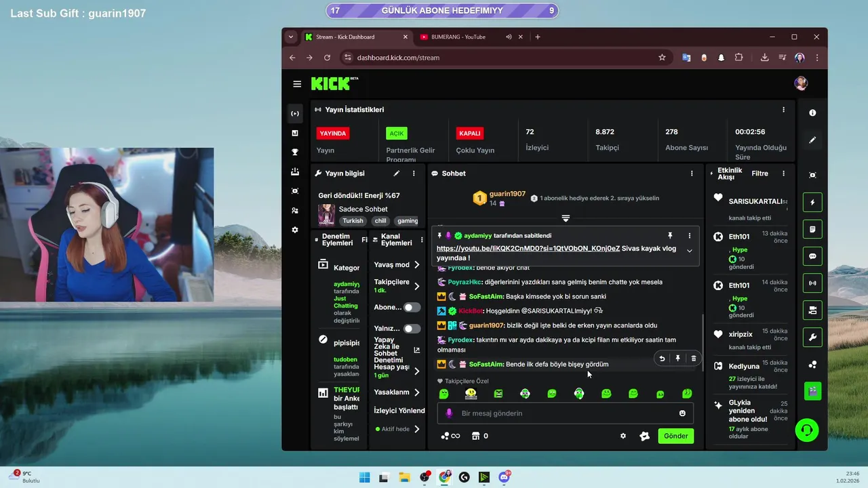The height and width of the screenshot is (488, 868).
Task: Open the users/community sidebar icon
Action: click(295, 211)
